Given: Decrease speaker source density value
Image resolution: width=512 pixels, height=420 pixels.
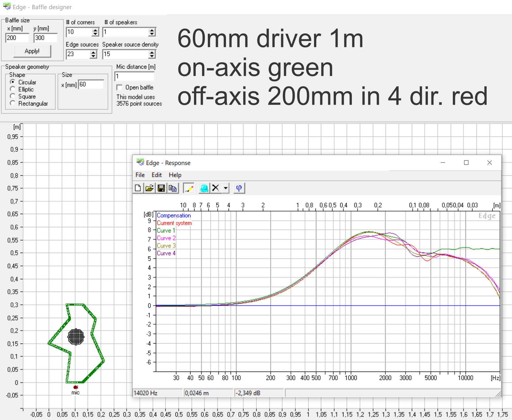Looking at the screenshot, I should pyautogui.click(x=152, y=56).
